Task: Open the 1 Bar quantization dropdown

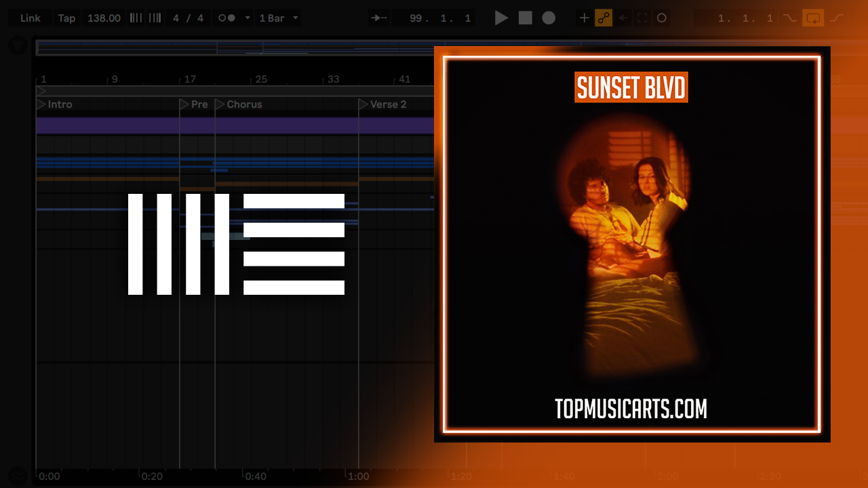Action: (x=279, y=18)
